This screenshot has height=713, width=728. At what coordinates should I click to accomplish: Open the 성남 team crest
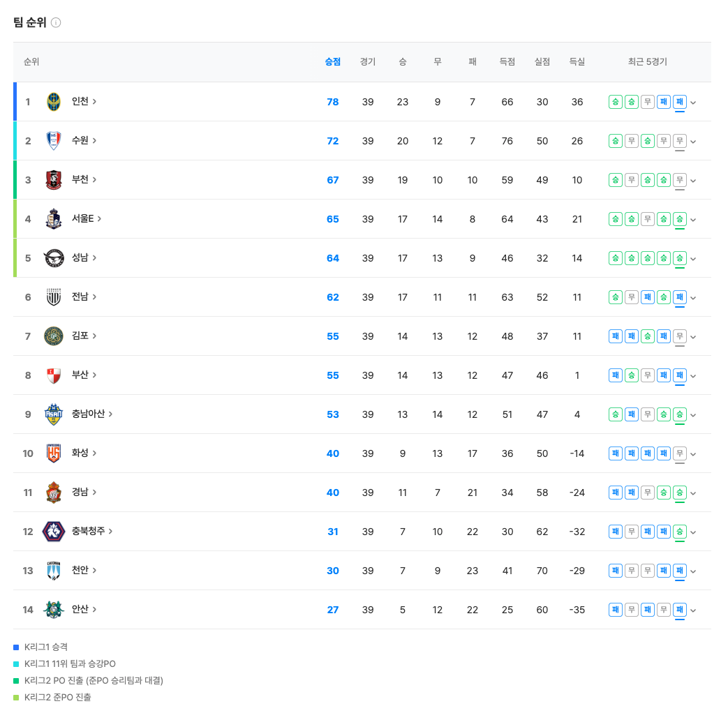[53, 257]
